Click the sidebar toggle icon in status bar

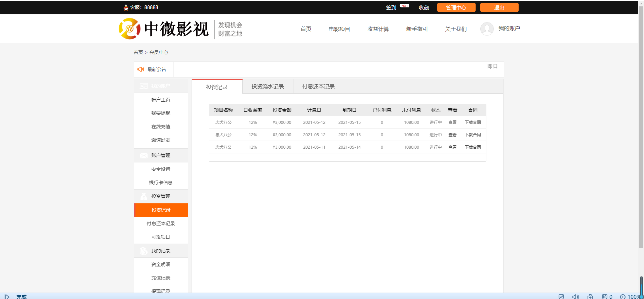pos(6,297)
